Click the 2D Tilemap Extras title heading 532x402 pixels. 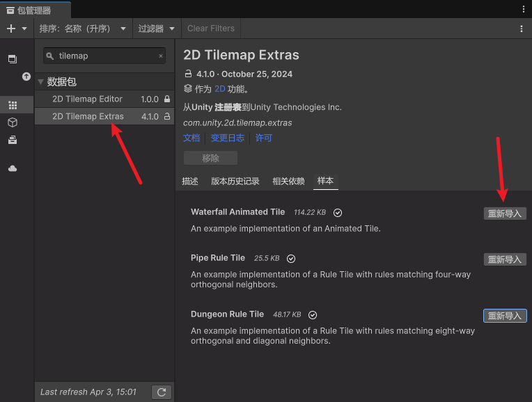[241, 55]
